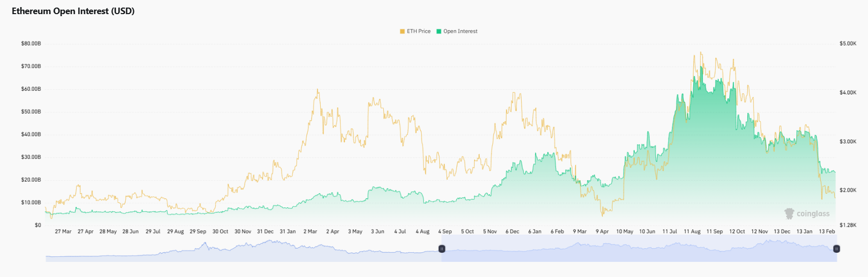The width and height of the screenshot is (868, 277).
Task: Click the $80.00B left axis label
Action: (x=31, y=44)
